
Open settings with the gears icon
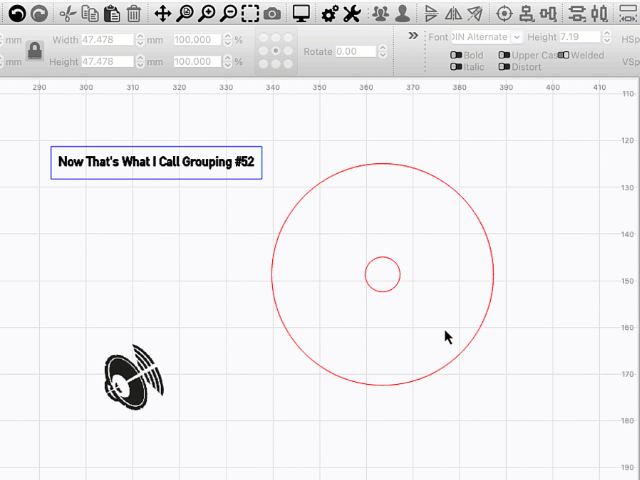pyautogui.click(x=328, y=14)
